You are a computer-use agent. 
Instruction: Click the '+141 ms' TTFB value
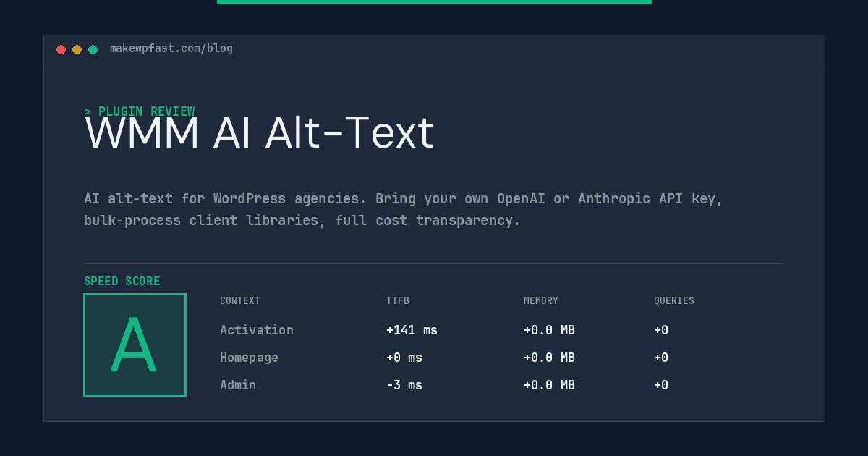412,330
